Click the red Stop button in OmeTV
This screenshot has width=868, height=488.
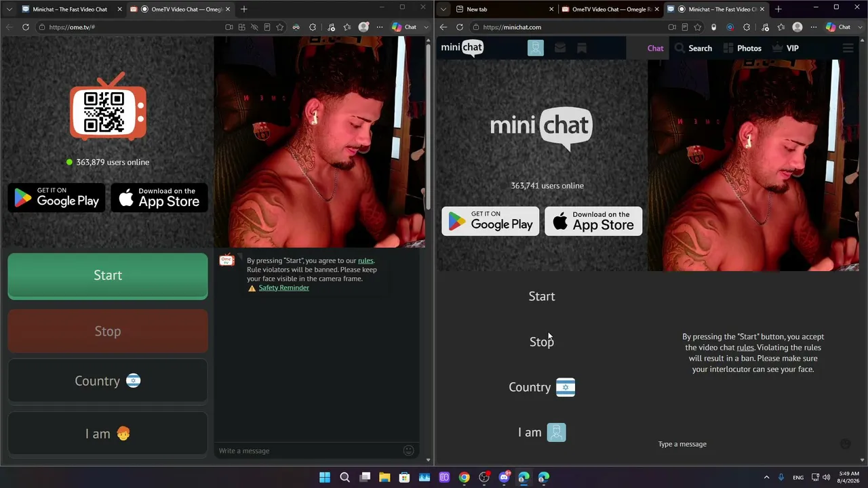click(108, 331)
